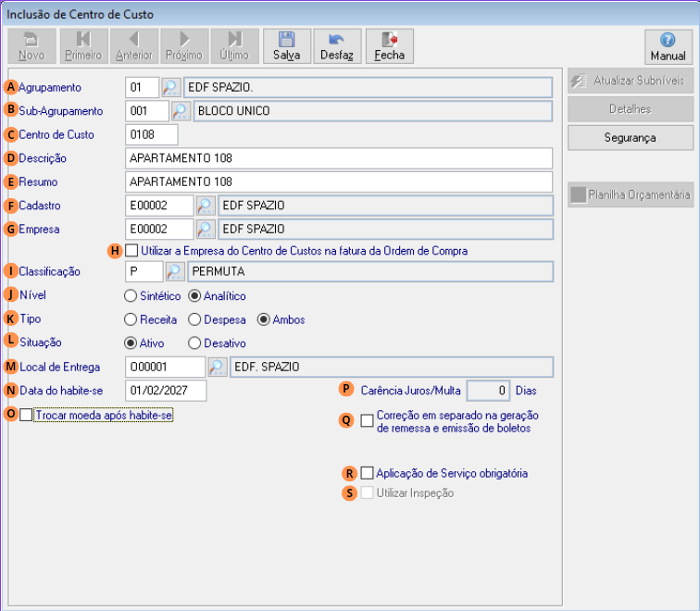Viewport: 700px width, 611px height.
Task: Close the form with Fecha
Action: pyautogui.click(x=389, y=46)
